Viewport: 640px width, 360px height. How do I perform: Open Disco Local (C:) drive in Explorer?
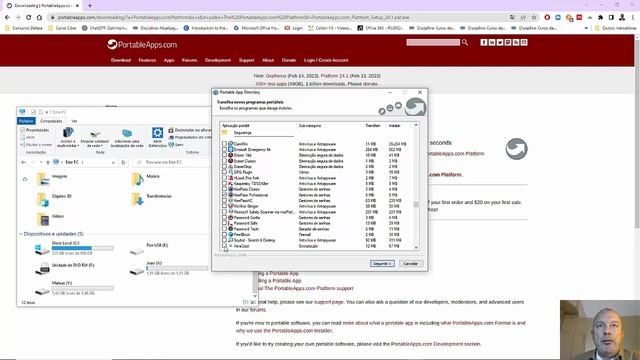[74, 248]
